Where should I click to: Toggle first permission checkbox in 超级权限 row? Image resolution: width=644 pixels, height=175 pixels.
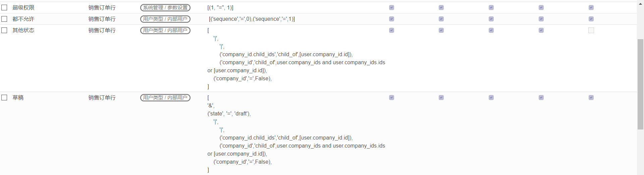point(391,8)
